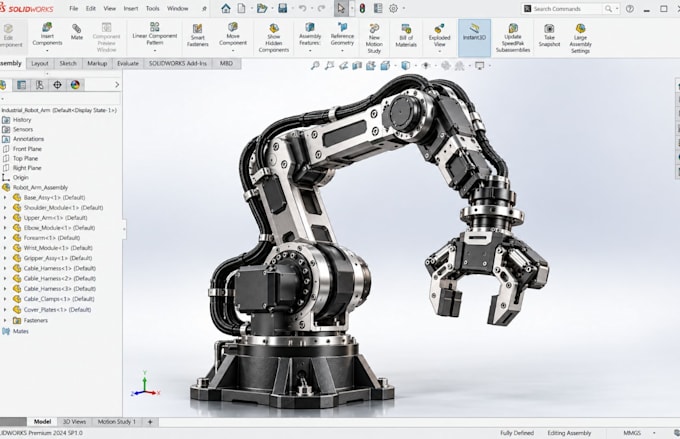Open Bill of Materials tool
680x439 pixels.
pyautogui.click(x=406, y=36)
